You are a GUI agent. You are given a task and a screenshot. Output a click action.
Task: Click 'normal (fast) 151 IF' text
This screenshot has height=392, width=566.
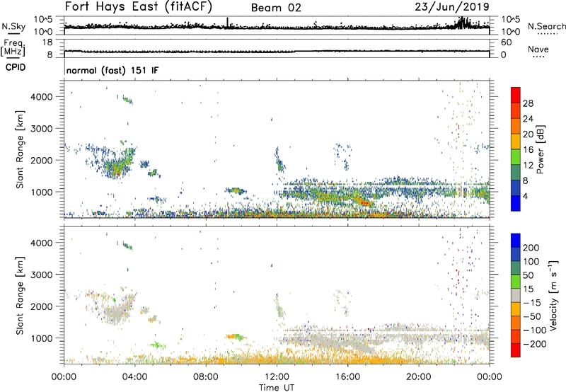coord(112,70)
